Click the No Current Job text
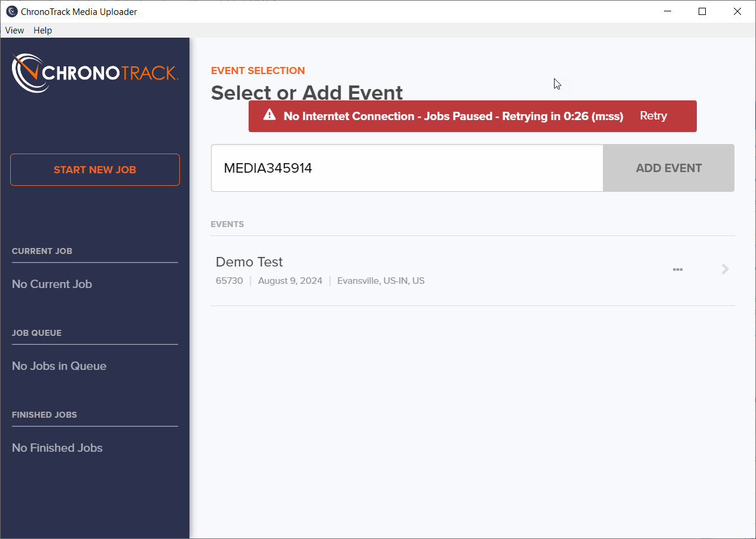Image resolution: width=756 pixels, height=539 pixels. click(52, 284)
